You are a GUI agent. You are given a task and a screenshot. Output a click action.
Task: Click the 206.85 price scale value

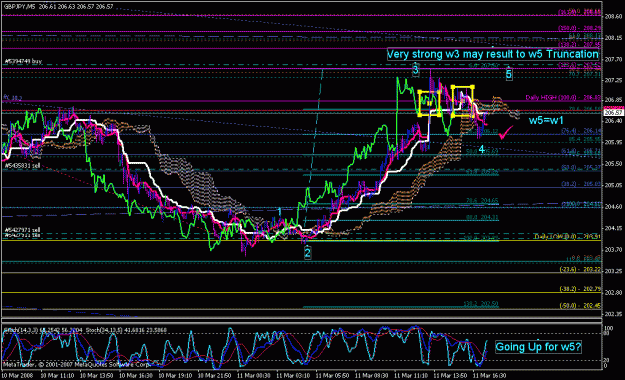[x=613, y=100]
